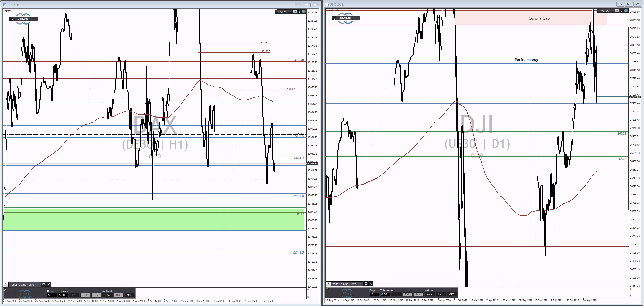Screen dimensions: 644x306
Task: Click the 13141.0 level label on DE30 chart
Action: pyautogui.click(x=298, y=60)
